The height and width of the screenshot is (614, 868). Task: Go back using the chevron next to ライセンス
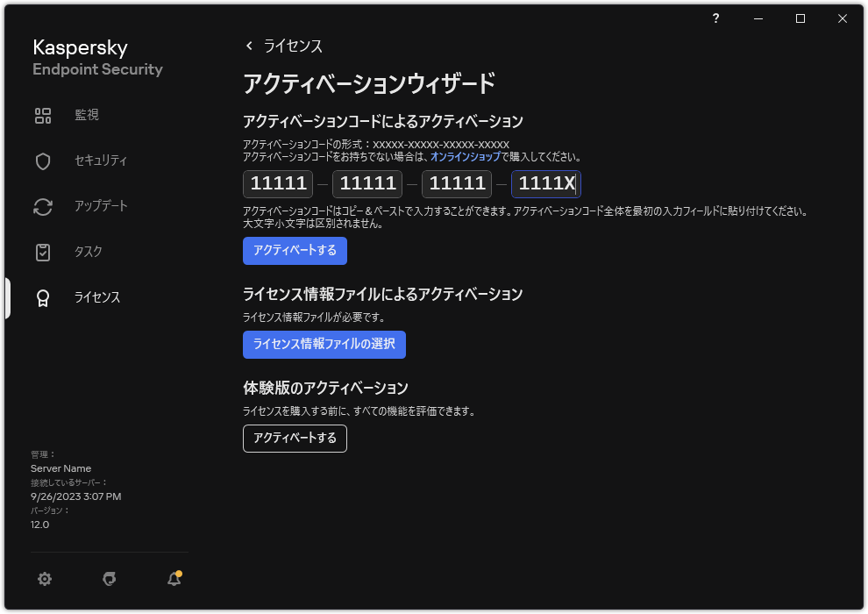(250, 46)
